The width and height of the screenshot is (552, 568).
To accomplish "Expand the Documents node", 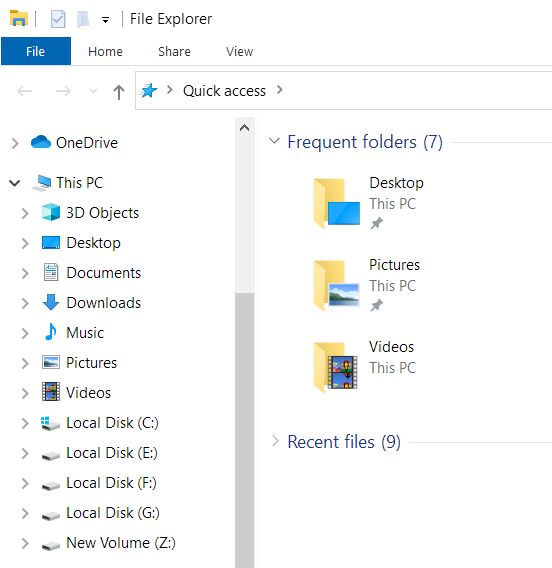I will [x=25, y=273].
